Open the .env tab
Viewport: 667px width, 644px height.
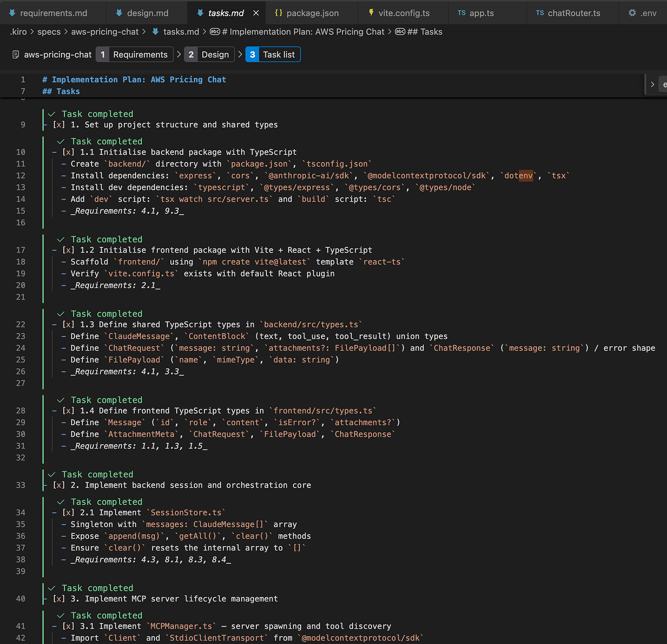[643, 13]
